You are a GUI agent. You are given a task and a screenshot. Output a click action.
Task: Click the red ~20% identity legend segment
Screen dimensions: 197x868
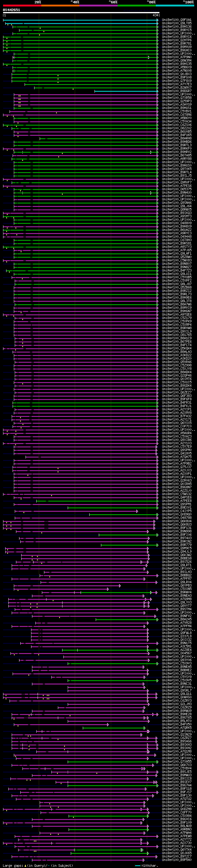click(x=22, y=6)
